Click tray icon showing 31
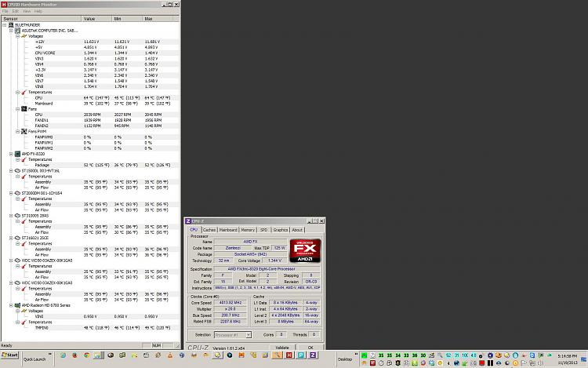 point(457,355)
